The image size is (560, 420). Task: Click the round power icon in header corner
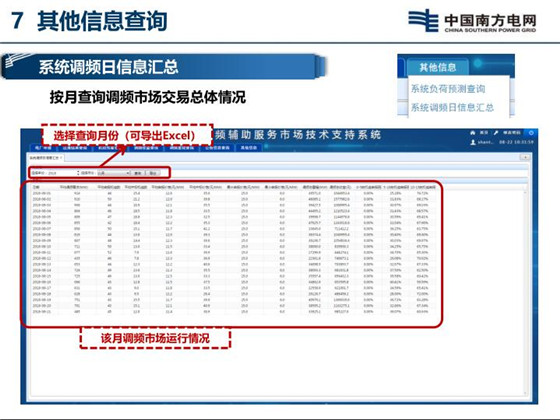pyautogui.click(x=531, y=133)
